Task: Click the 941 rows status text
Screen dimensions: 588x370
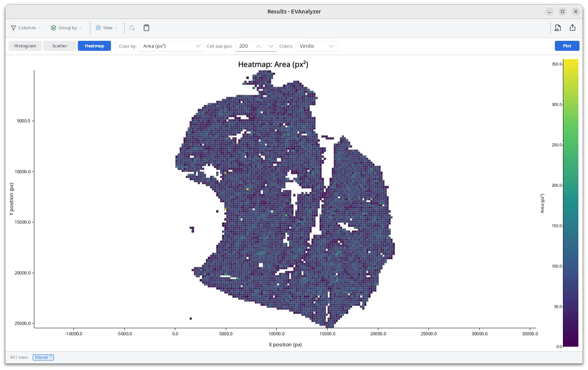Action: point(19,357)
